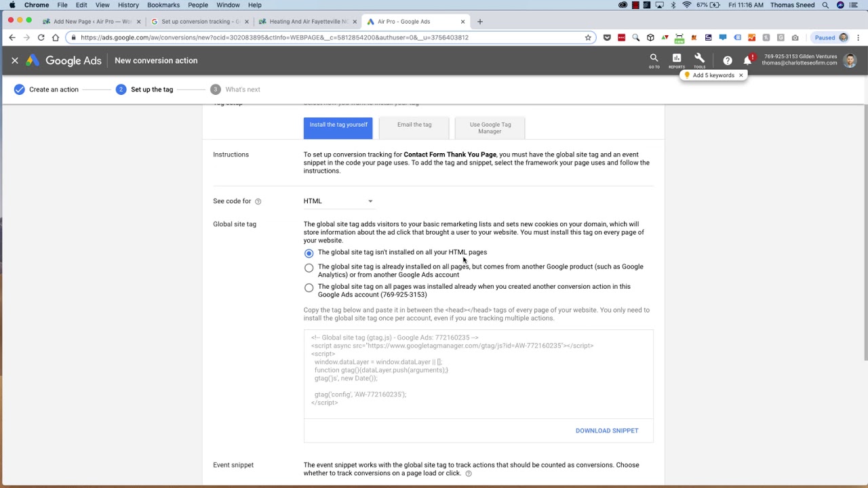Click the Chrome profile Paused button
Screen dimensions: 868x488
pos(831,37)
